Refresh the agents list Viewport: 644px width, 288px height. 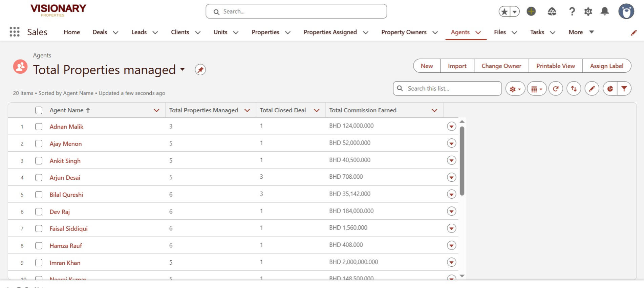click(x=555, y=89)
